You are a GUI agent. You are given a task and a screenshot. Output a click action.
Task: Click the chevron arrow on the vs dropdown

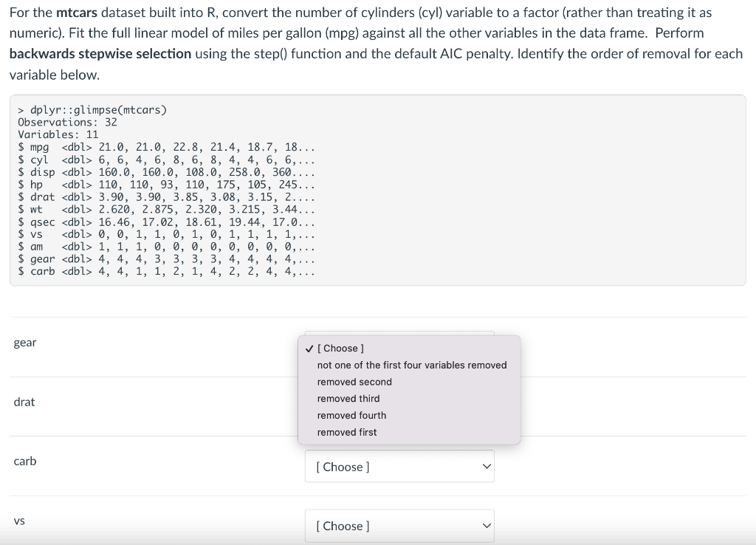(x=487, y=526)
